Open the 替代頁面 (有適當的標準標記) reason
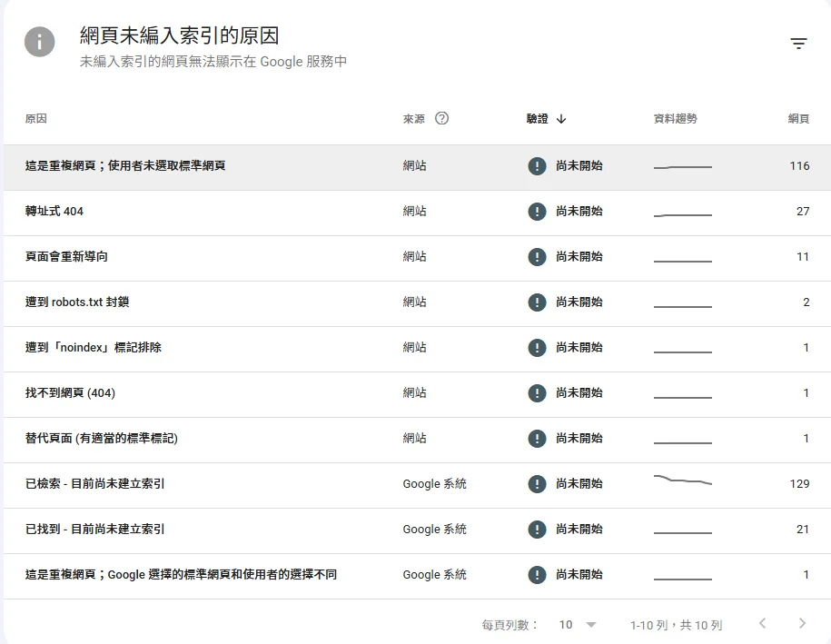 [101, 439]
